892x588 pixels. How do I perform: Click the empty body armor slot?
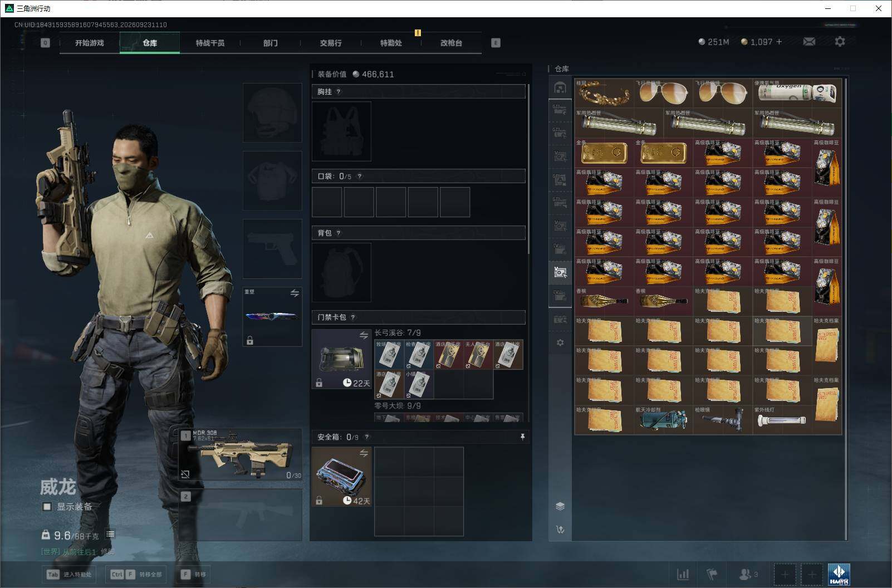272,180
